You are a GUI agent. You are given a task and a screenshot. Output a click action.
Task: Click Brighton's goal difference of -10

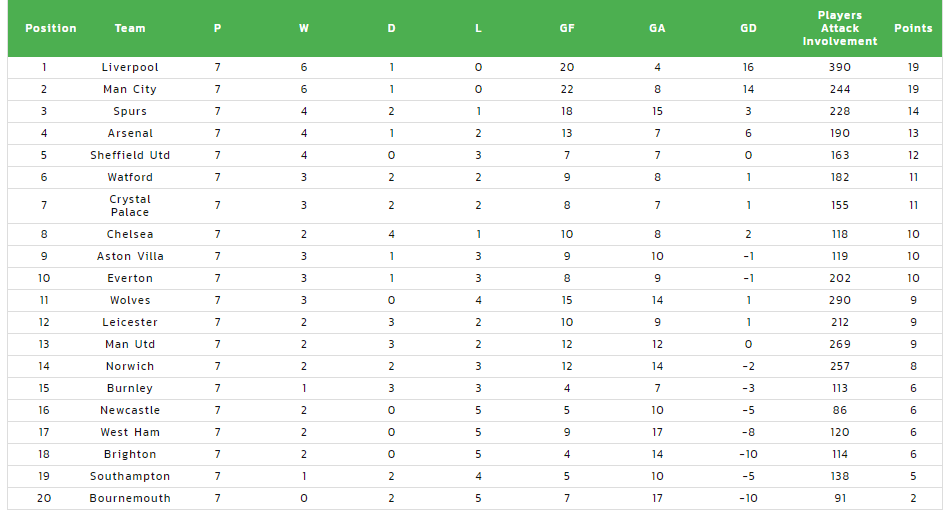coord(748,455)
